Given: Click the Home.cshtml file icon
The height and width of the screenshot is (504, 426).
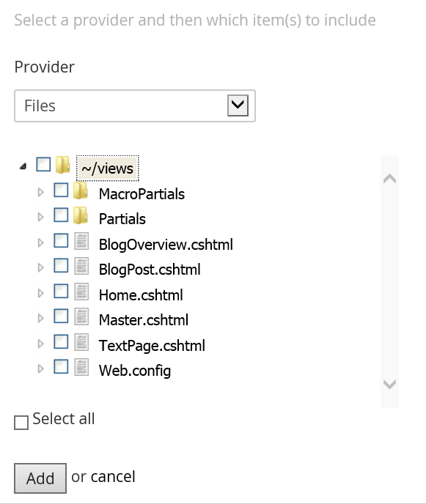Looking at the screenshot, I should point(81,292).
